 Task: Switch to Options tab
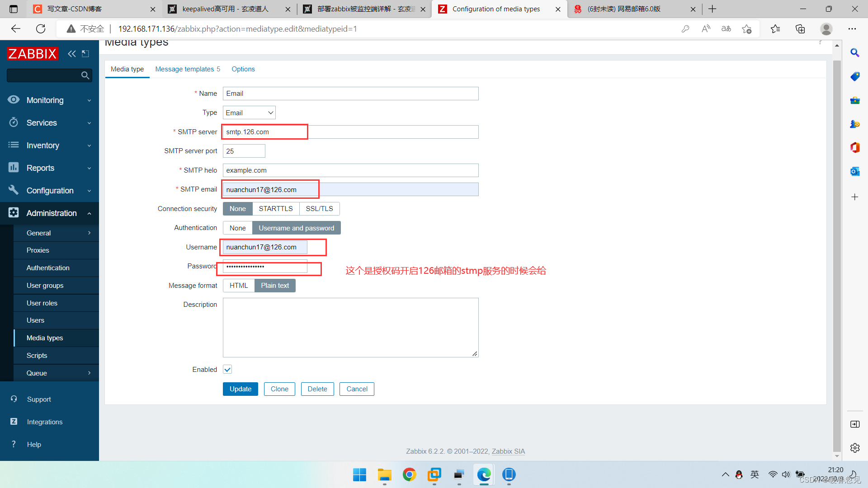[243, 69]
